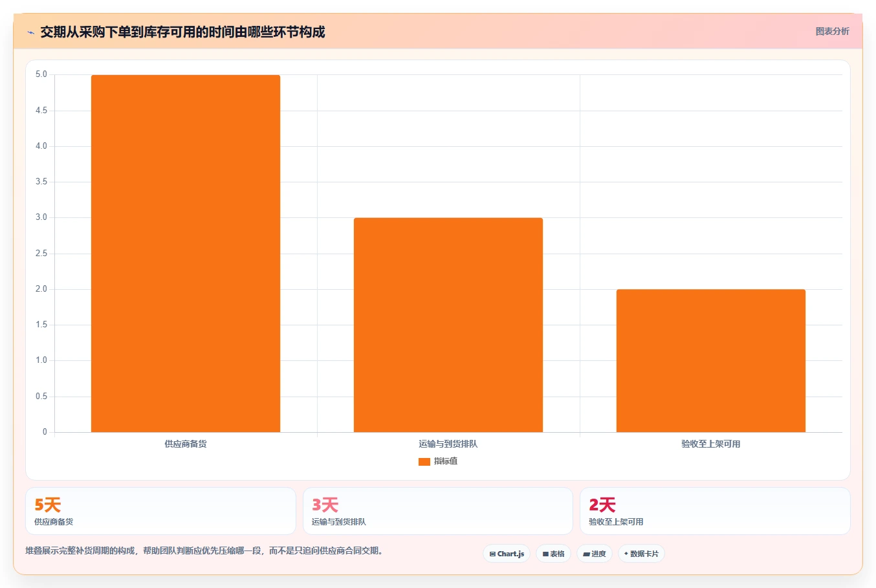Click the lightning icon beside the title
Screen dimensions: 876x588
(x=30, y=32)
